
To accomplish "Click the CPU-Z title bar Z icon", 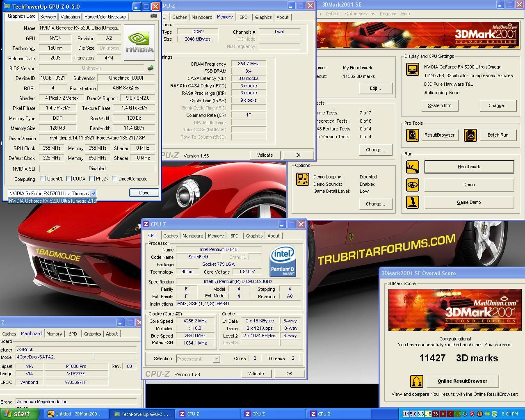I will (146, 224).
